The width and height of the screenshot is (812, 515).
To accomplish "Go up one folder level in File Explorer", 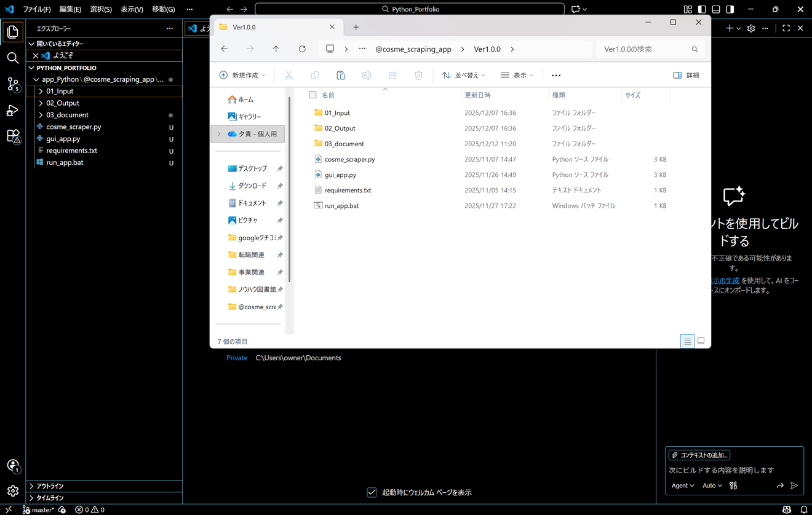I will [x=276, y=49].
